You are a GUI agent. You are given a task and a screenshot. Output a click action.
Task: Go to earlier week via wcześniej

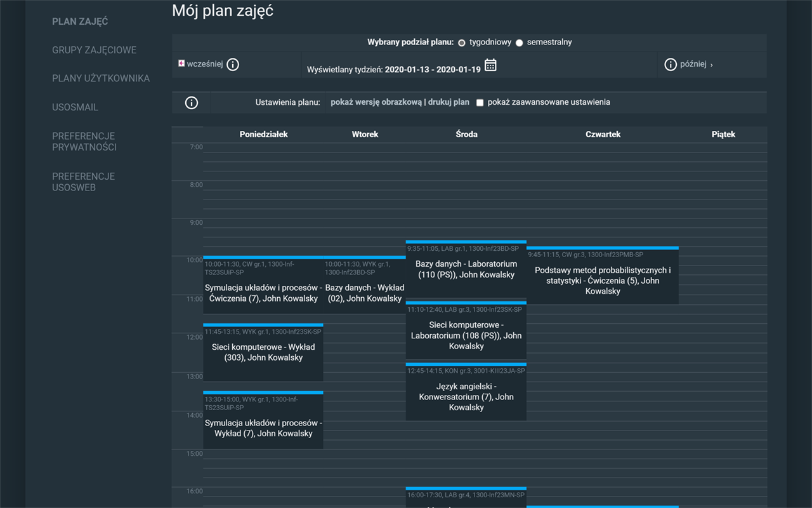pyautogui.click(x=205, y=64)
